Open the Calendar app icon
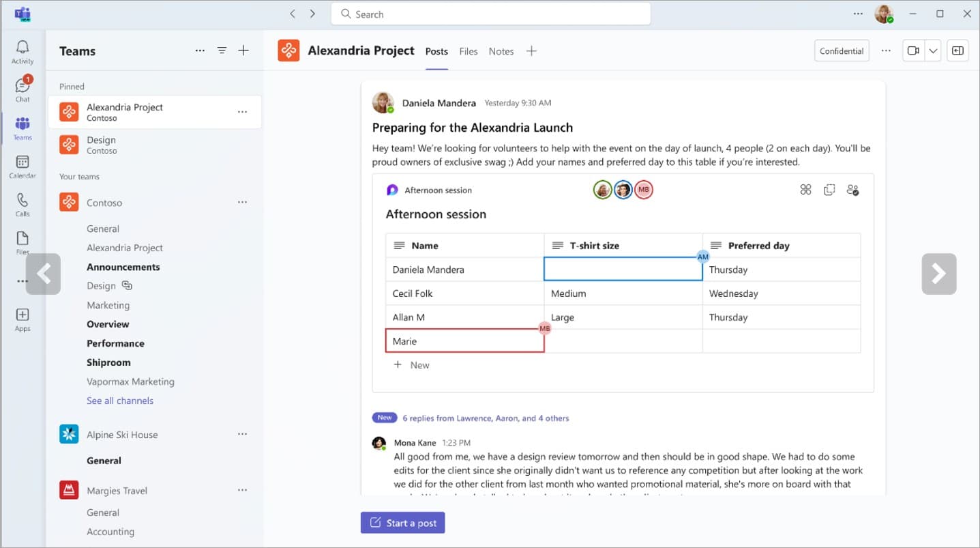 click(x=23, y=162)
